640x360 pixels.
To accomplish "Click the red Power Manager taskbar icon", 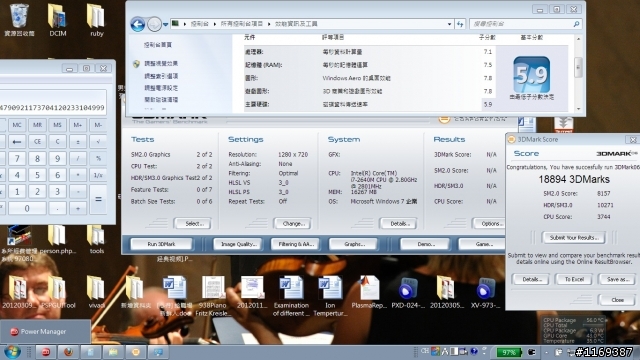I will click(46, 352).
